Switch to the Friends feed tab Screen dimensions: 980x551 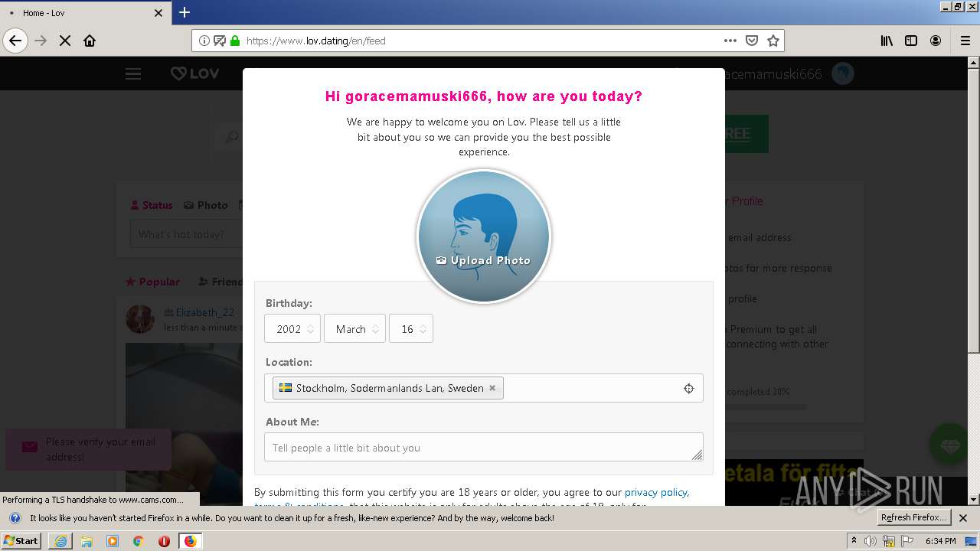tap(220, 282)
